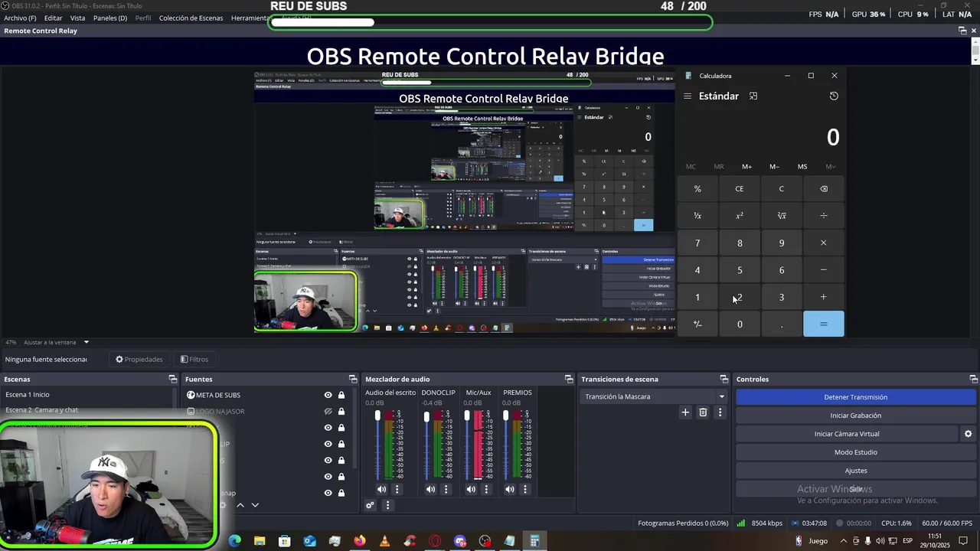This screenshot has height=551, width=980.
Task: Open Transición la Mascara dropdown
Action: tap(655, 396)
